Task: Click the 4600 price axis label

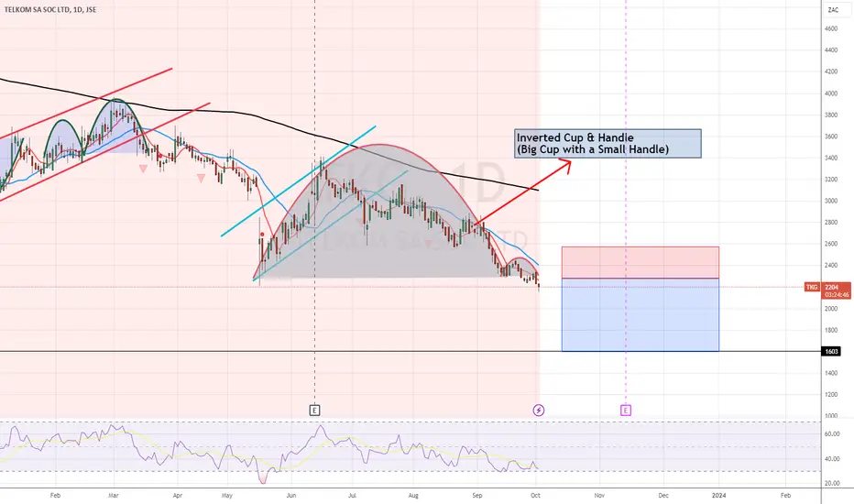Action: pyautogui.click(x=831, y=28)
